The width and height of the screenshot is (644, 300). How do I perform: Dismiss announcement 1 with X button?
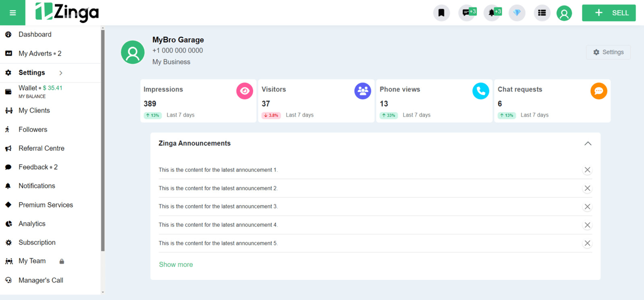tap(587, 170)
